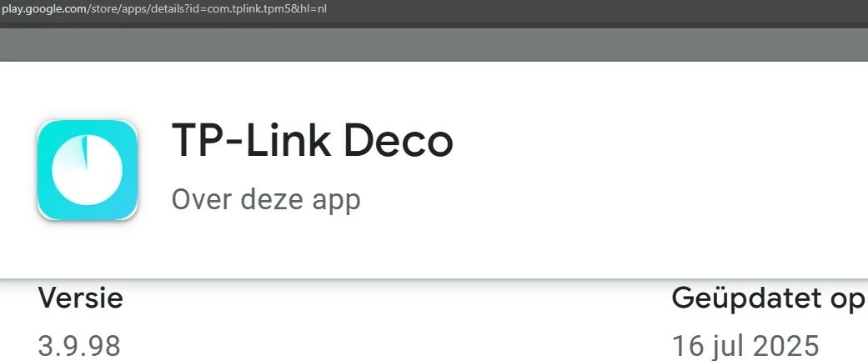This screenshot has width=868, height=361.
Task: Click the word Deco in the title
Action: coord(399,141)
